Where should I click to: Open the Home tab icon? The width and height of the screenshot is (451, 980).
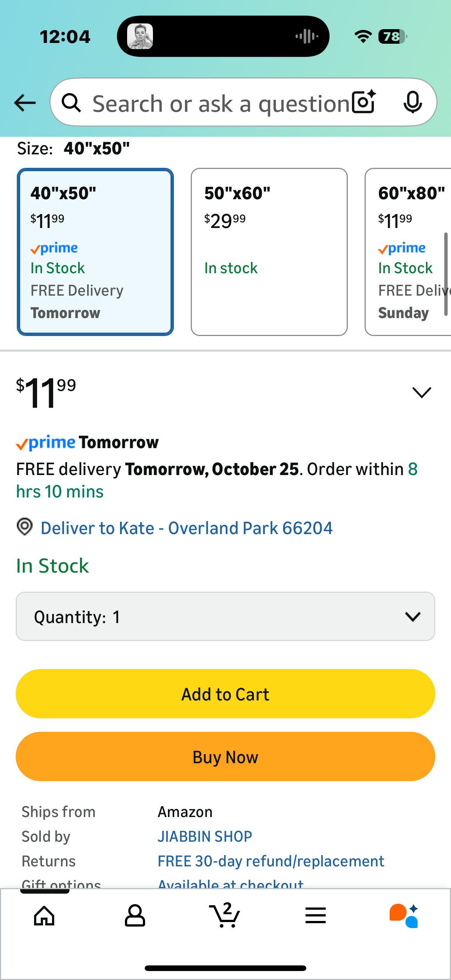click(45, 915)
